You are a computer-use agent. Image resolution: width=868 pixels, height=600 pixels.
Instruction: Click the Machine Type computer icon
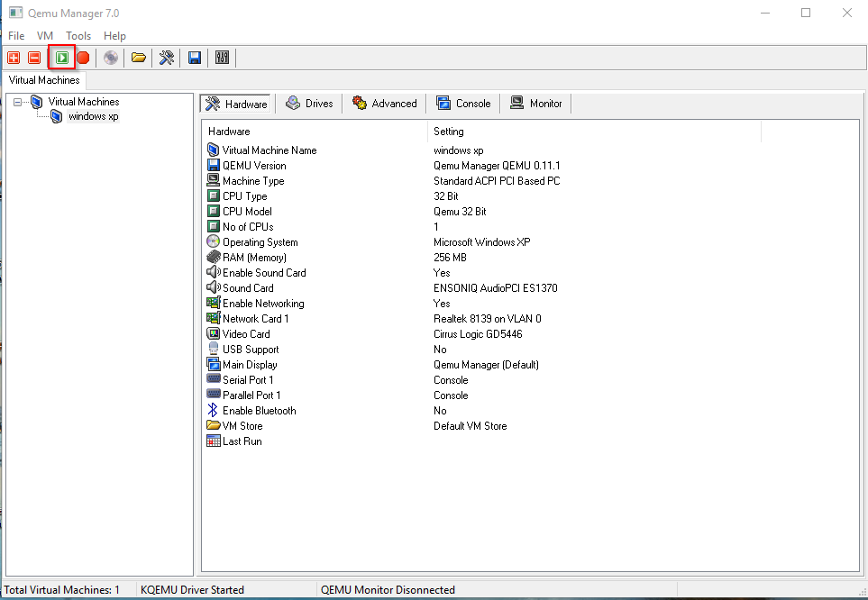[x=213, y=180]
